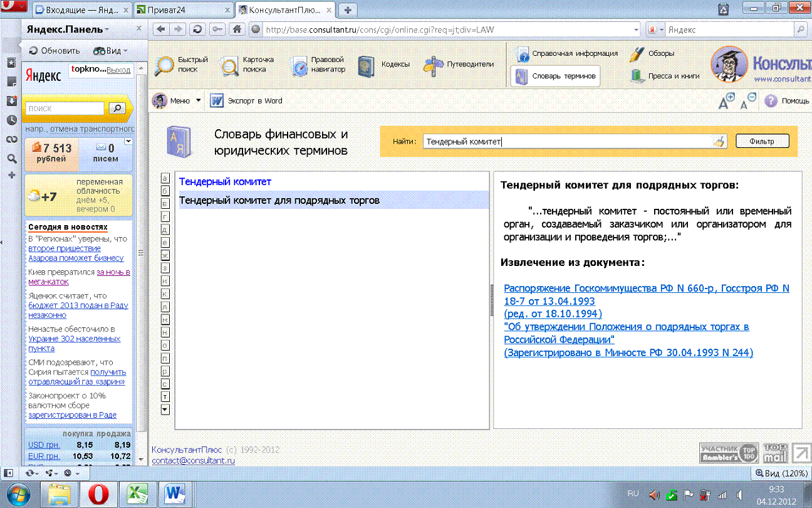Clear search field with broom icon
Image resolution: width=812 pixels, height=508 pixels.
(719, 142)
